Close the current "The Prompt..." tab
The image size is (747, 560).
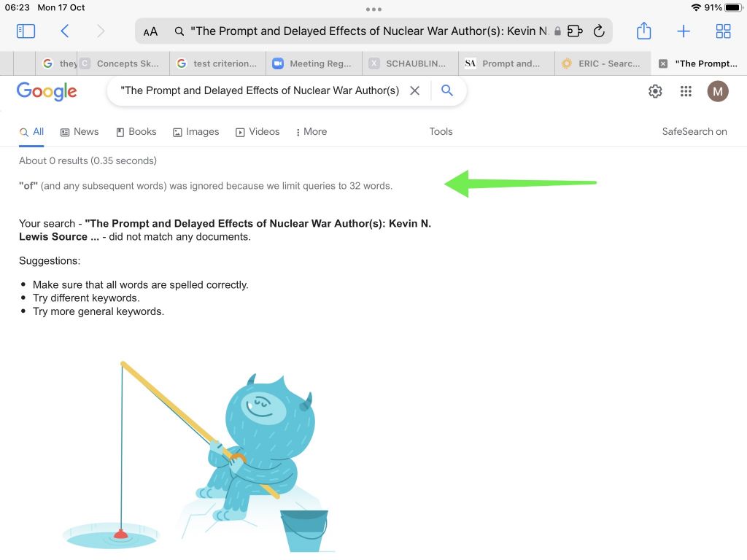coord(662,63)
